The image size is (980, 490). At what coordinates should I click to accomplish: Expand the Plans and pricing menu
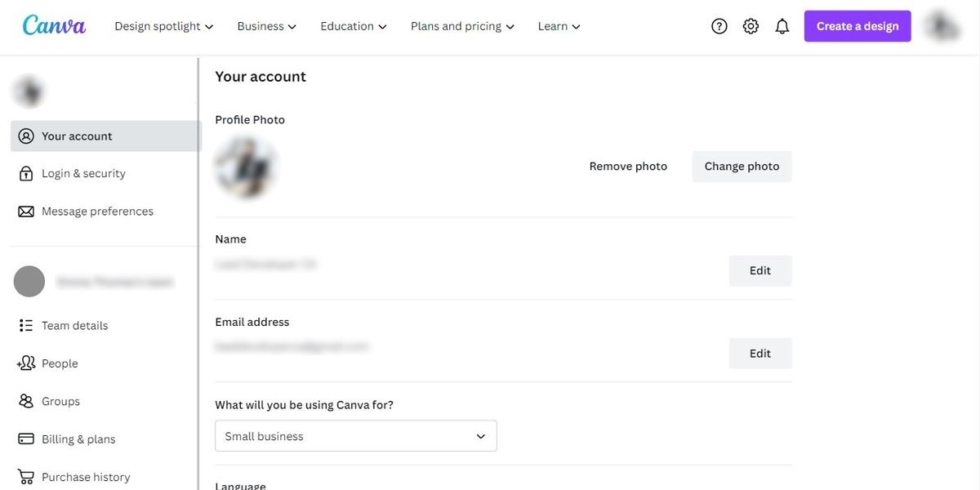pos(463,26)
